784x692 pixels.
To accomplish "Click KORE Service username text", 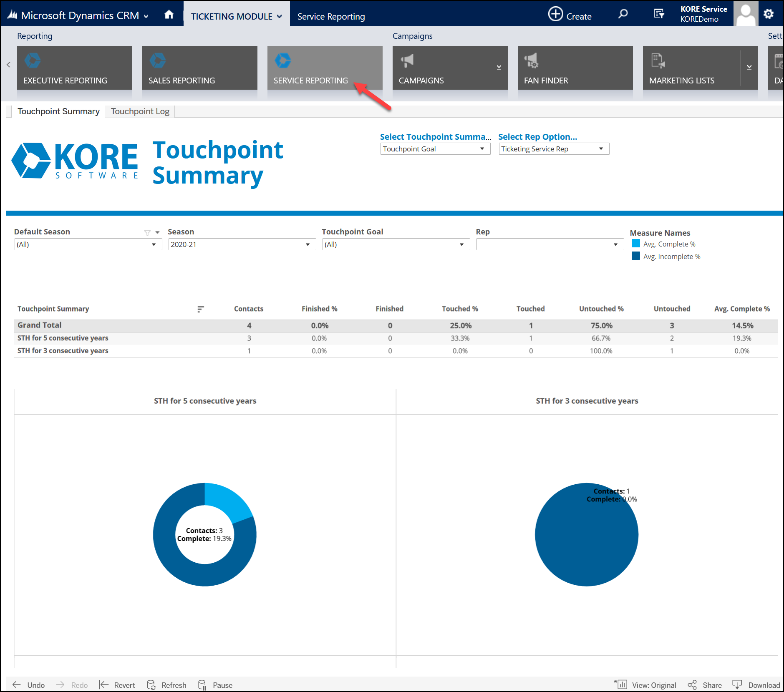I will [703, 9].
